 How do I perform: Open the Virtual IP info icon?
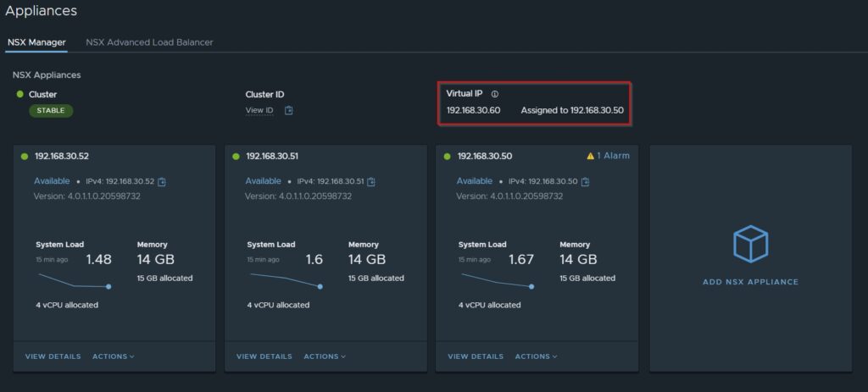495,94
